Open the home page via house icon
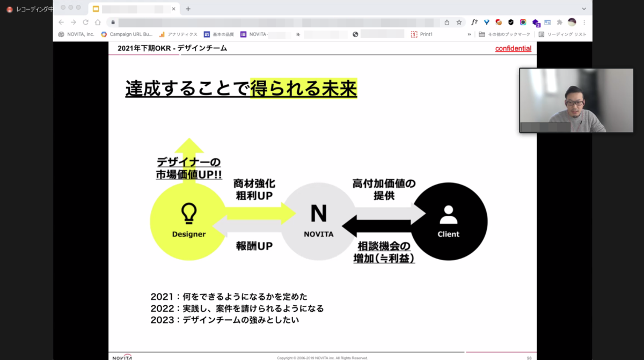Viewport: 644px width, 360px height. pyautogui.click(x=98, y=22)
